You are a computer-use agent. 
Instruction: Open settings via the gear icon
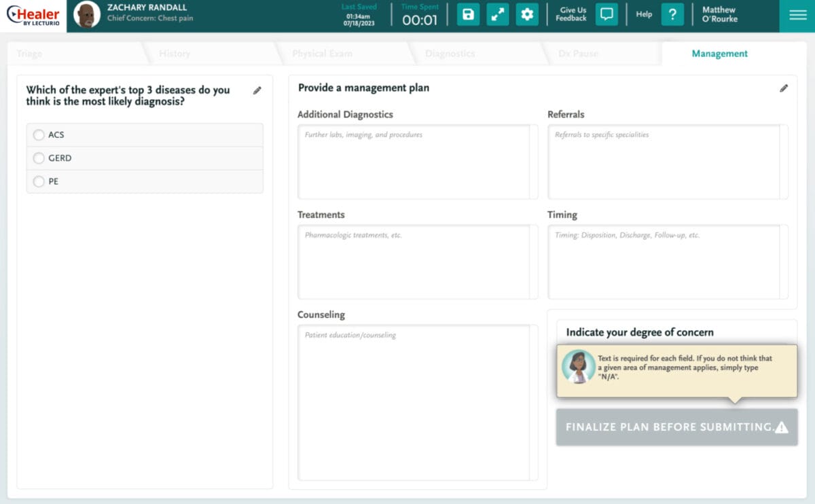click(x=527, y=15)
